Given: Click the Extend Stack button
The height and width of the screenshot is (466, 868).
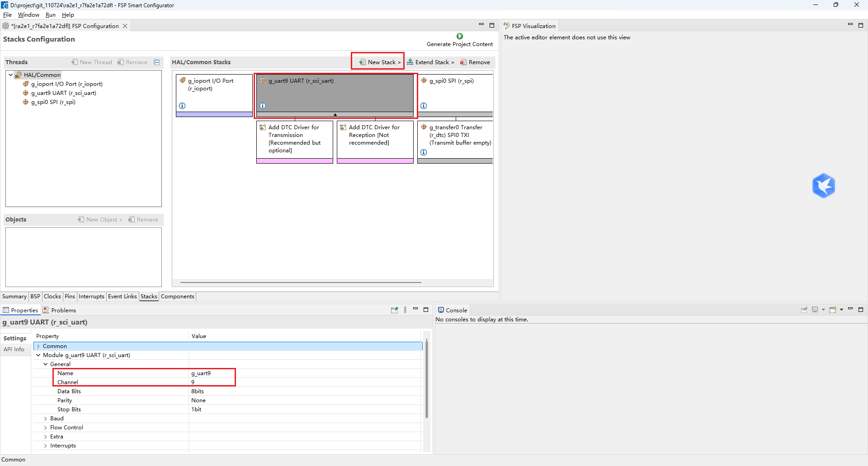Looking at the screenshot, I should pos(430,62).
